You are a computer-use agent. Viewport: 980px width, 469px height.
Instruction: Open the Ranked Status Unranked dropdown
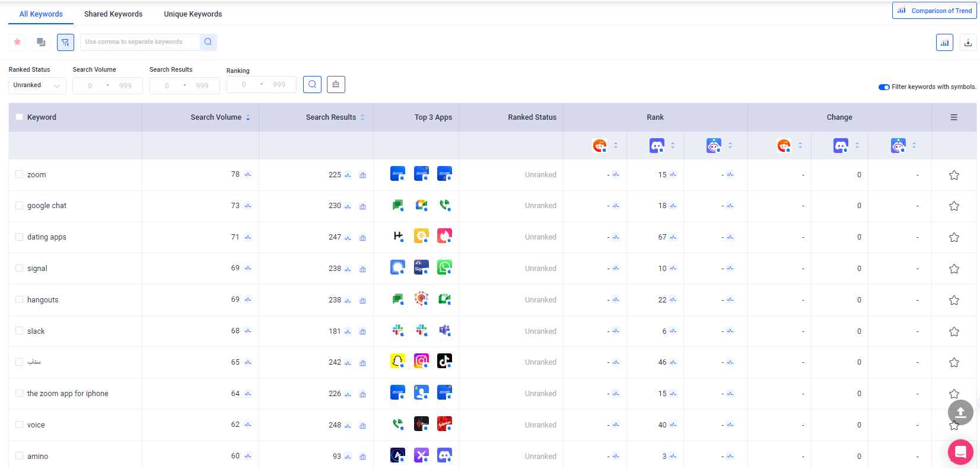click(37, 85)
